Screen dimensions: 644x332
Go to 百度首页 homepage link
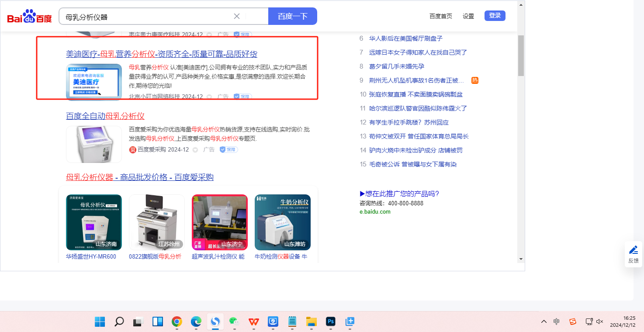coord(441,16)
